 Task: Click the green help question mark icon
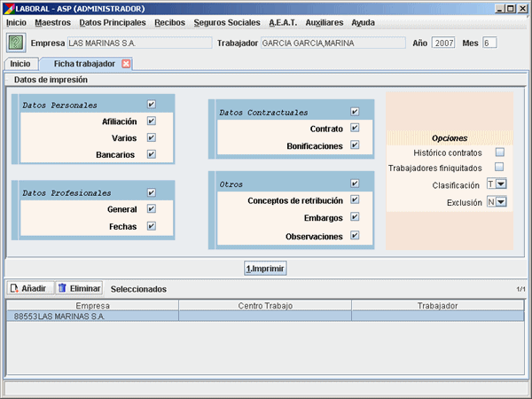coord(16,43)
